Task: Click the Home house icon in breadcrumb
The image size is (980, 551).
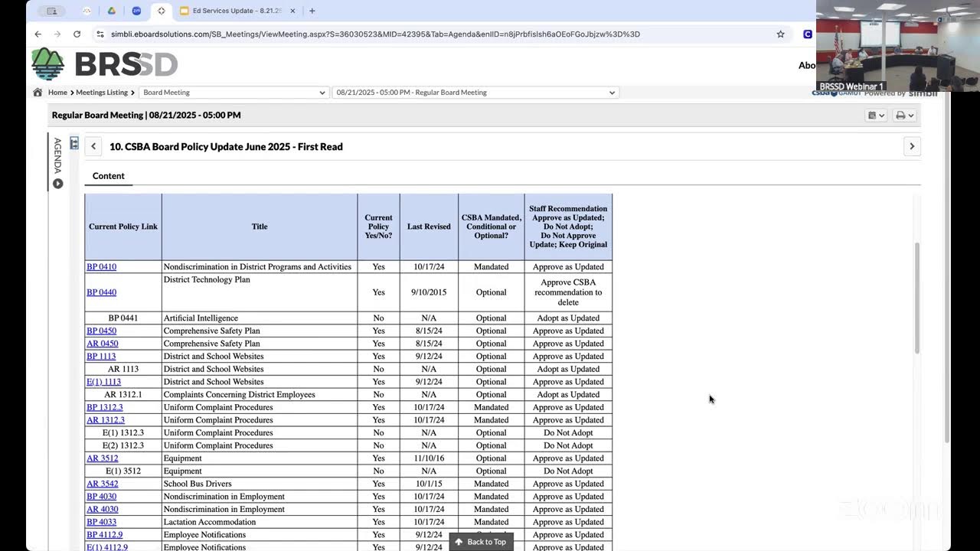Action: click(x=38, y=92)
